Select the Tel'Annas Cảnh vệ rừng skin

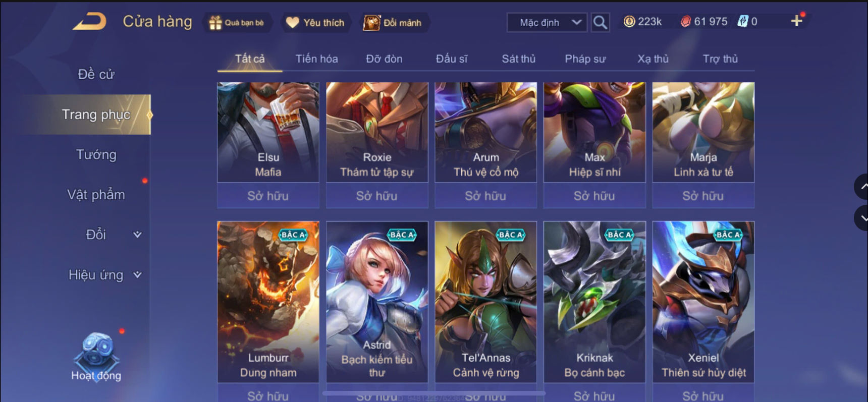(485, 302)
